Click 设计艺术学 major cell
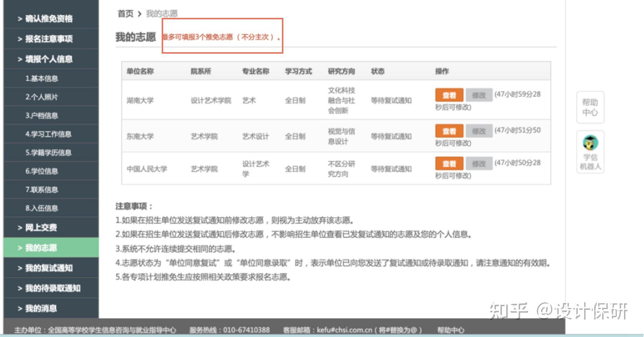The height and width of the screenshot is (337, 644). click(255, 169)
